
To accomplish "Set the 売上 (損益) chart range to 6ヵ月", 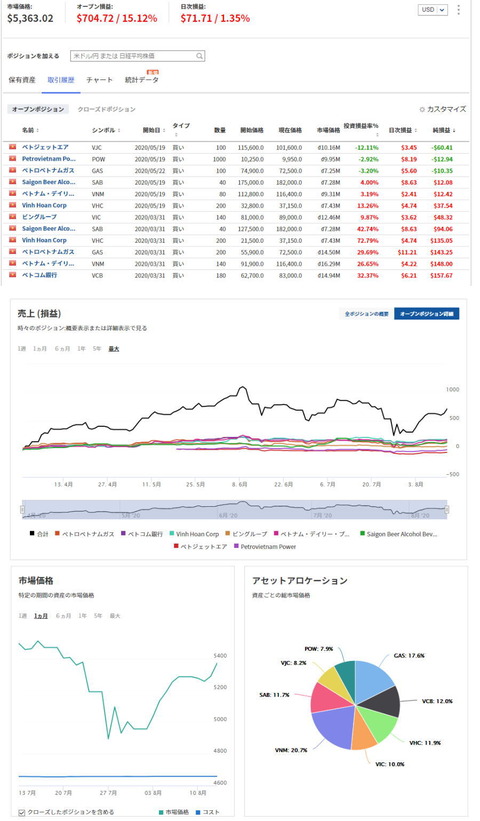I will (x=62, y=349).
